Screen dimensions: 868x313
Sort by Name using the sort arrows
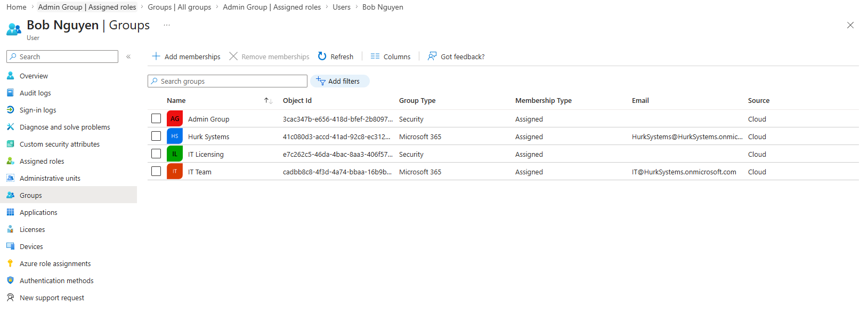[x=269, y=101]
